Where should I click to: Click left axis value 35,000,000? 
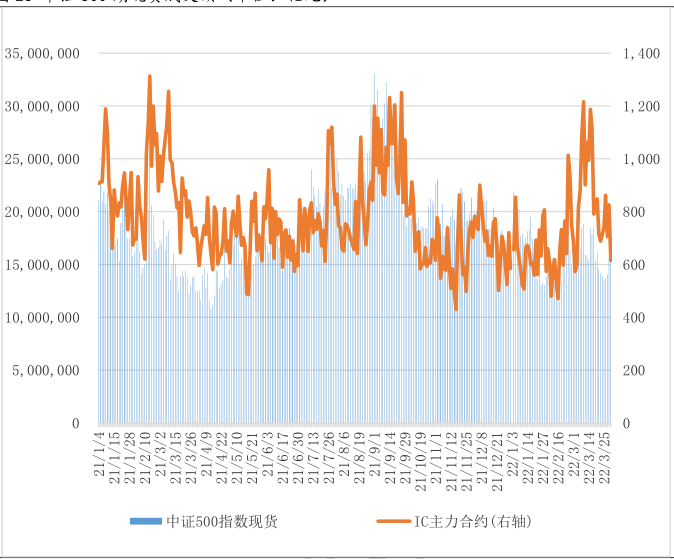pos(42,54)
